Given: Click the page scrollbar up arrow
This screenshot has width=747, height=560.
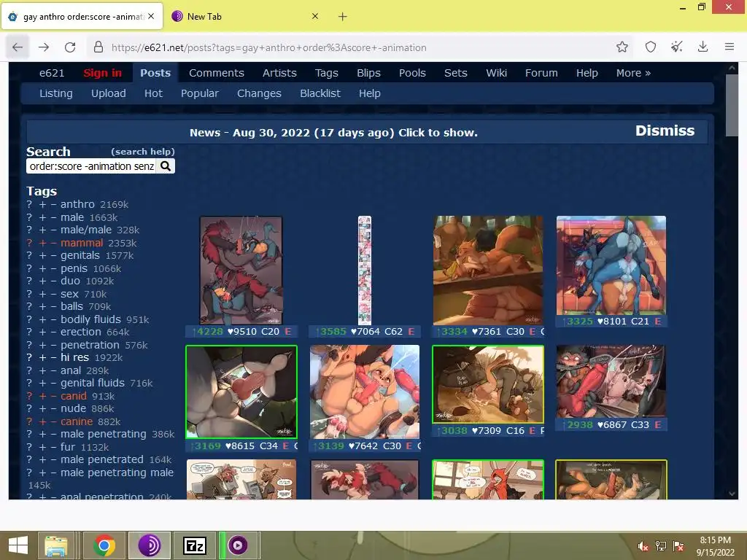Looking at the screenshot, I should [732, 68].
